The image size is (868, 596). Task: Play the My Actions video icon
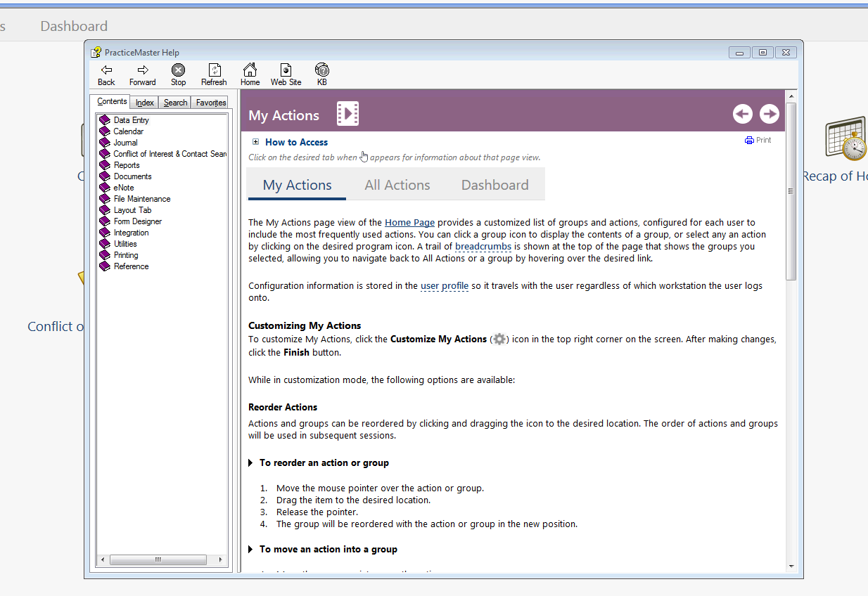(x=347, y=114)
